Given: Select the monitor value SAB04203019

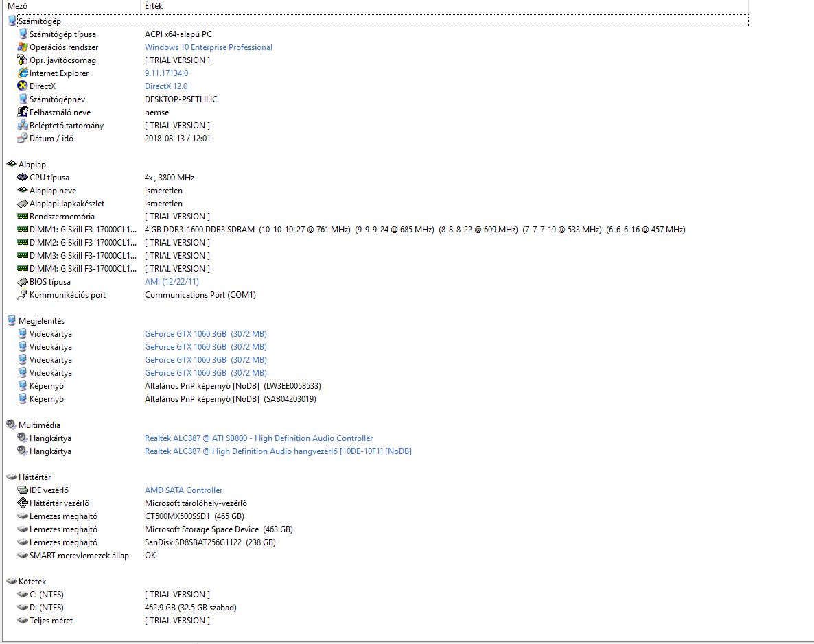Looking at the screenshot, I should pos(230,399).
